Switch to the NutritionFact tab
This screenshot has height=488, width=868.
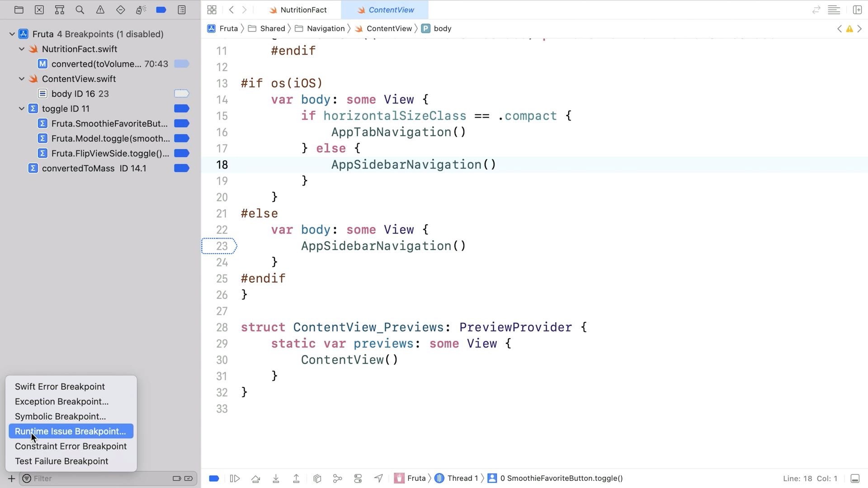[298, 10]
